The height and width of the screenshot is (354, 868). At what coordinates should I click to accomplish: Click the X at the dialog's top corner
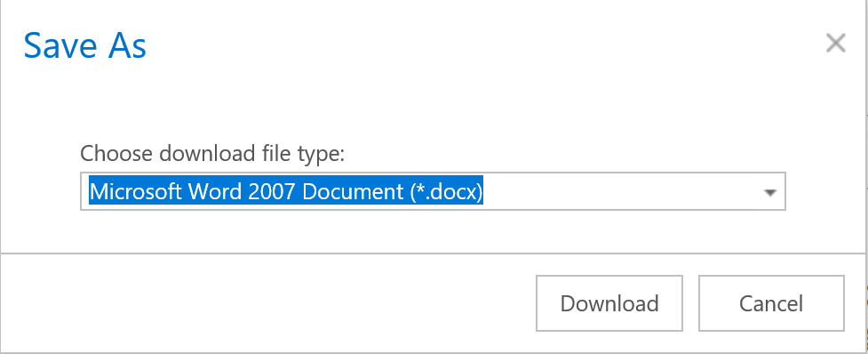click(x=835, y=43)
